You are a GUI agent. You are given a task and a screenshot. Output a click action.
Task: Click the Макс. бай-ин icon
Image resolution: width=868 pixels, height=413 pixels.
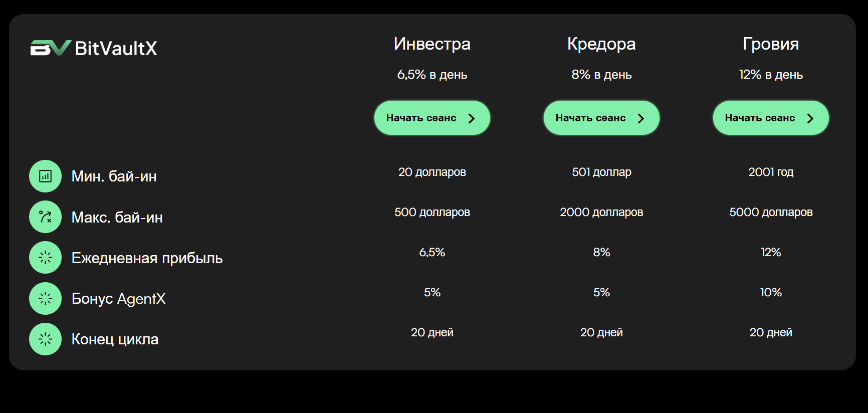pyautogui.click(x=46, y=217)
